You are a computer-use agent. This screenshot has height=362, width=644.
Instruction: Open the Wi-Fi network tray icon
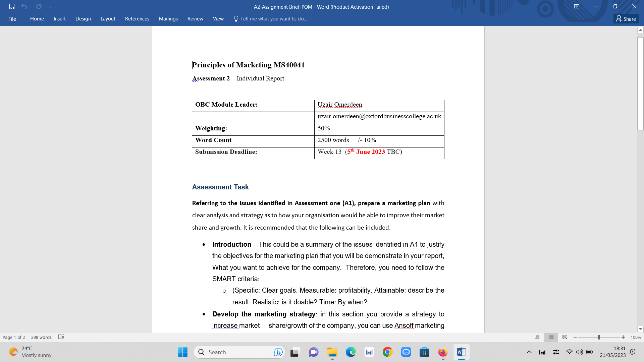tap(569, 352)
